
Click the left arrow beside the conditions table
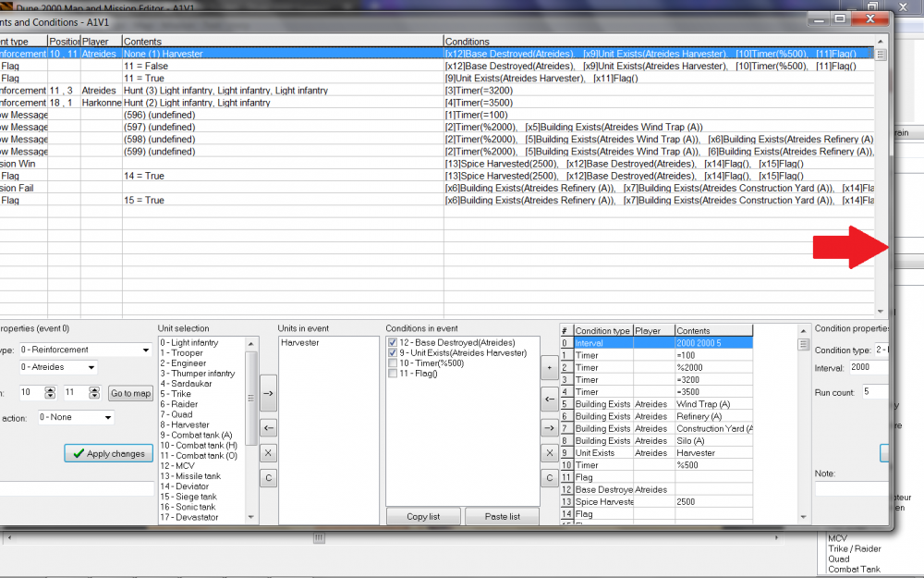tap(550, 400)
